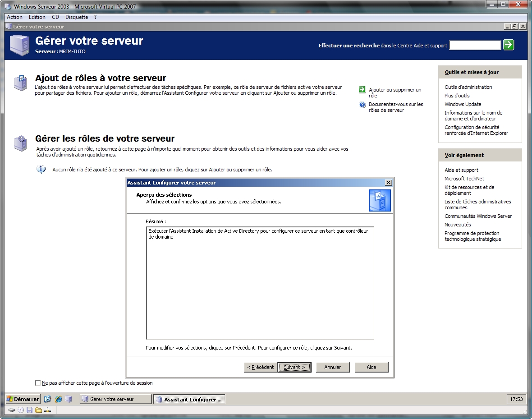Open the CD menu
Screen dimensions: 532x419
point(55,17)
